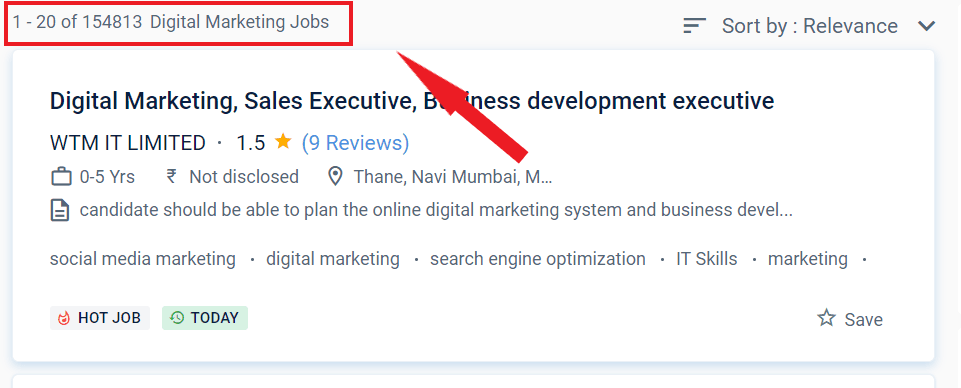Select the IT Skills tag
961x388 pixels.
(707, 259)
